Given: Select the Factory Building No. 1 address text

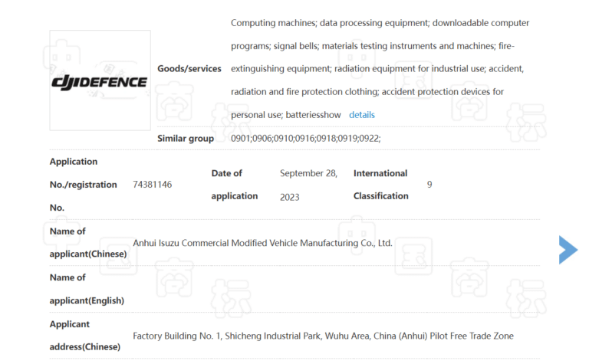Looking at the screenshot, I should pyautogui.click(x=323, y=336).
